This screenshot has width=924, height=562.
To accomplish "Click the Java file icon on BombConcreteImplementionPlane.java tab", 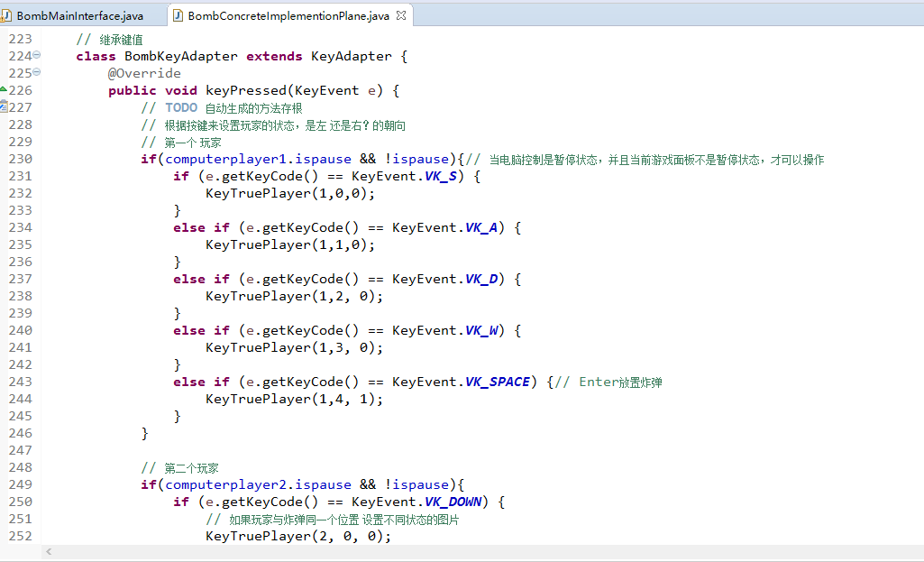I will coord(178,16).
